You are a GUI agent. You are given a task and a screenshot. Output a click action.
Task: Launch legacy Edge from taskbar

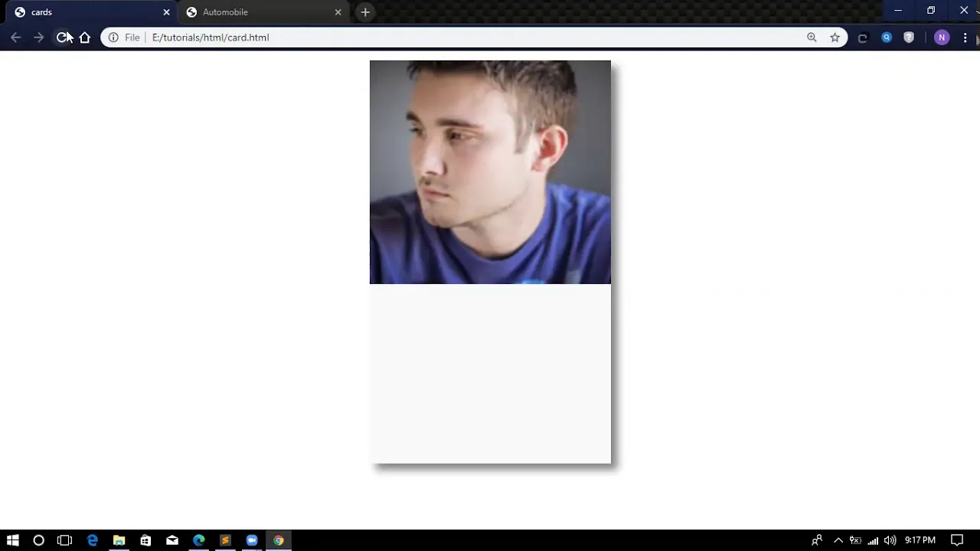click(x=92, y=540)
